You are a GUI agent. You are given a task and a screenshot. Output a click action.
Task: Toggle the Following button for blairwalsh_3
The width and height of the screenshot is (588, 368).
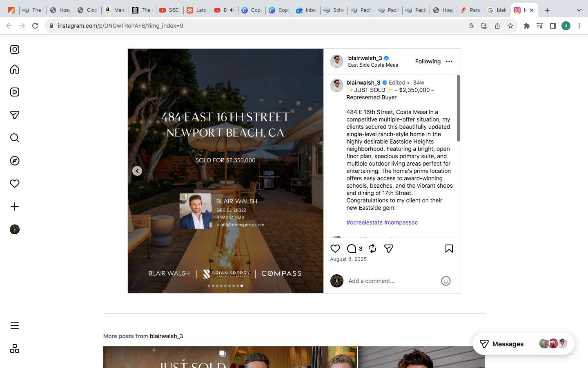pyautogui.click(x=428, y=61)
